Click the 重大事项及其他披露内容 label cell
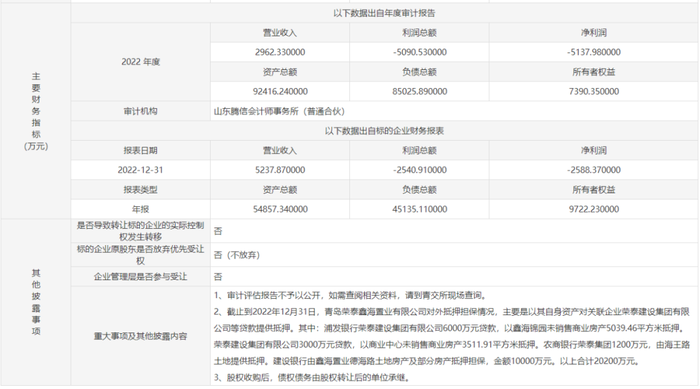The width and height of the screenshot is (700, 389). click(x=141, y=336)
